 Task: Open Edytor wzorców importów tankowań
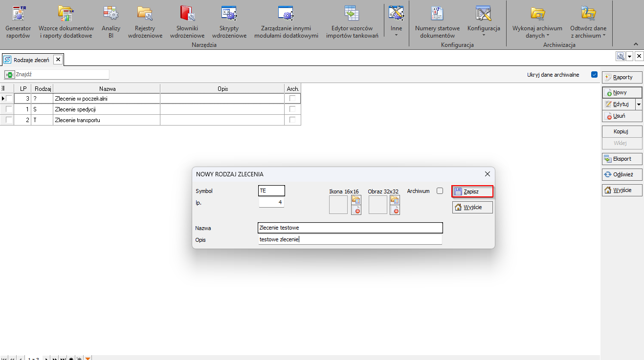click(352, 22)
